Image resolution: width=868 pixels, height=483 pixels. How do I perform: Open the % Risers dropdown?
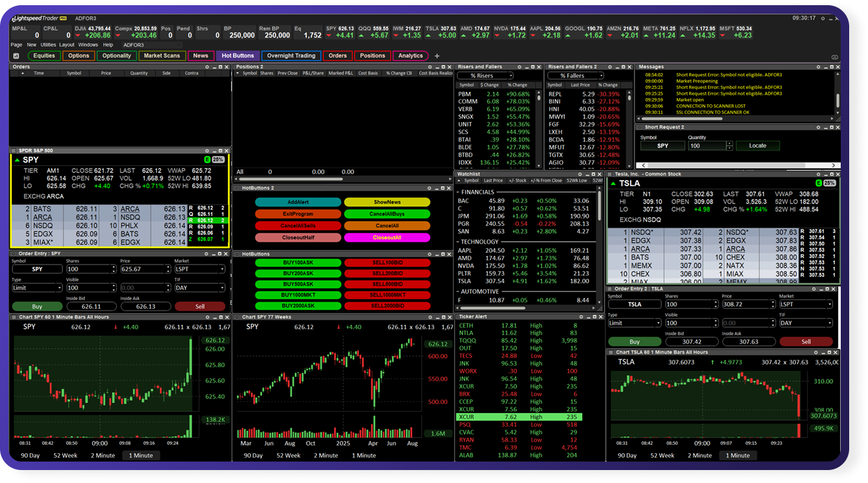click(485, 76)
